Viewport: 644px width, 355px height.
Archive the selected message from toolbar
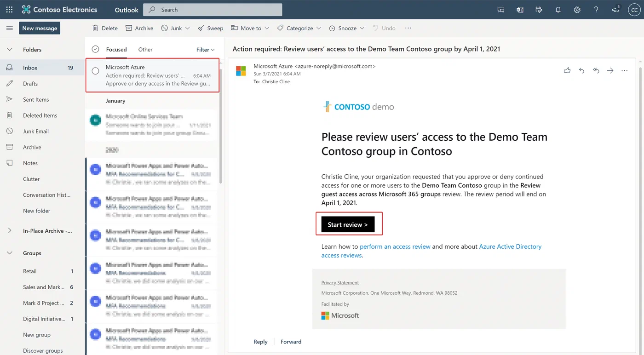pyautogui.click(x=139, y=28)
